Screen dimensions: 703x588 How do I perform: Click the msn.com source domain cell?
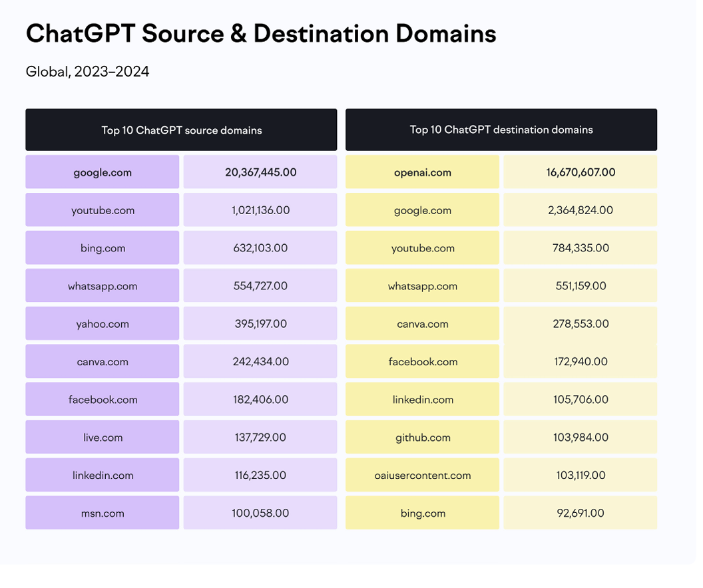click(103, 513)
